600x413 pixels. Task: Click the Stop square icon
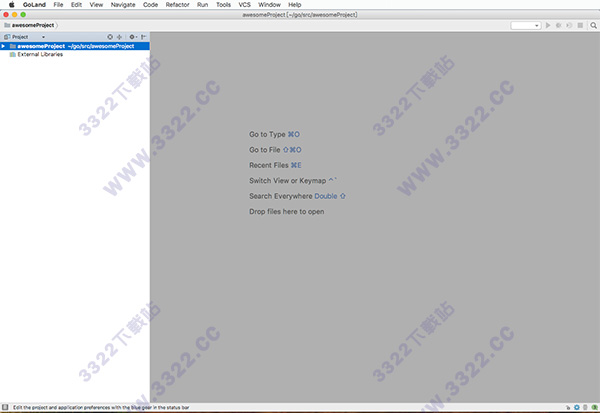point(580,25)
